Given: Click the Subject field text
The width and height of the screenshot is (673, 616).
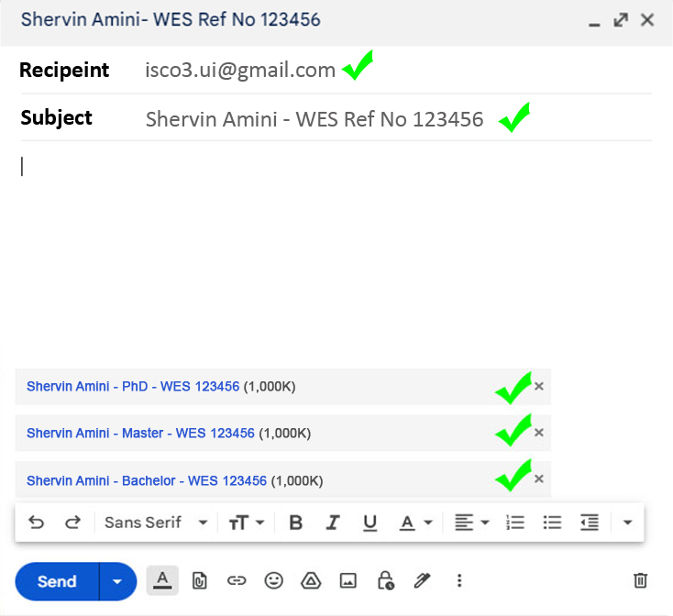Looking at the screenshot, I should pyautogui.click(x=314, y=119).
